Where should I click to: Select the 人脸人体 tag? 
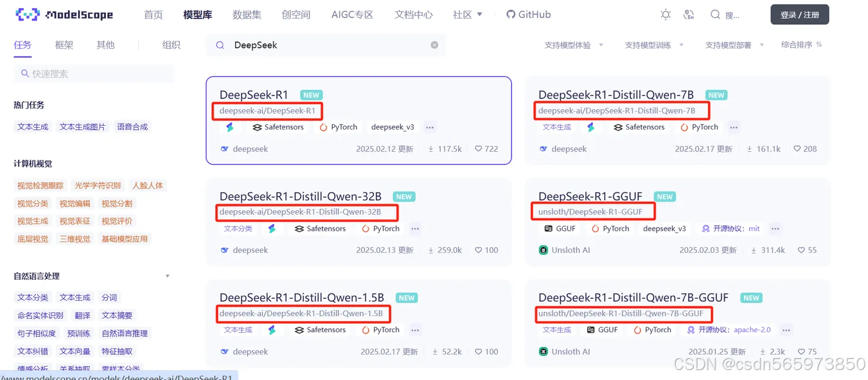(148, 185)
